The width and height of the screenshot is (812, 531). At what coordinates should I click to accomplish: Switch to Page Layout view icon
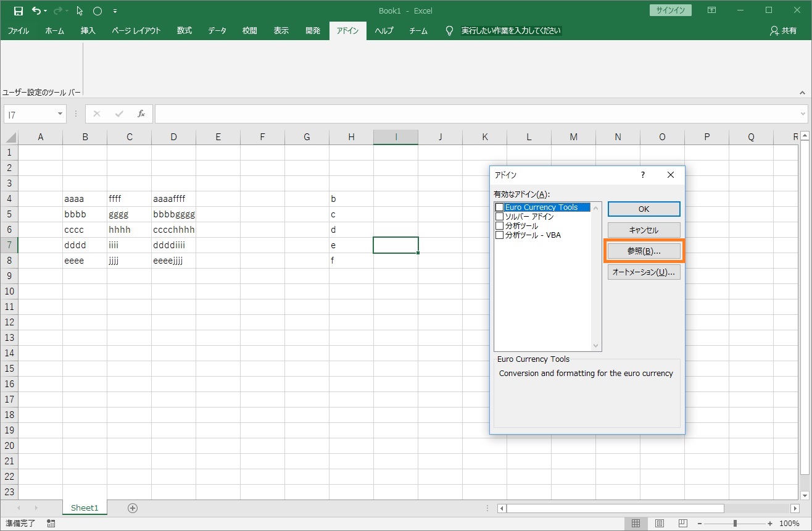click(660, 524)
